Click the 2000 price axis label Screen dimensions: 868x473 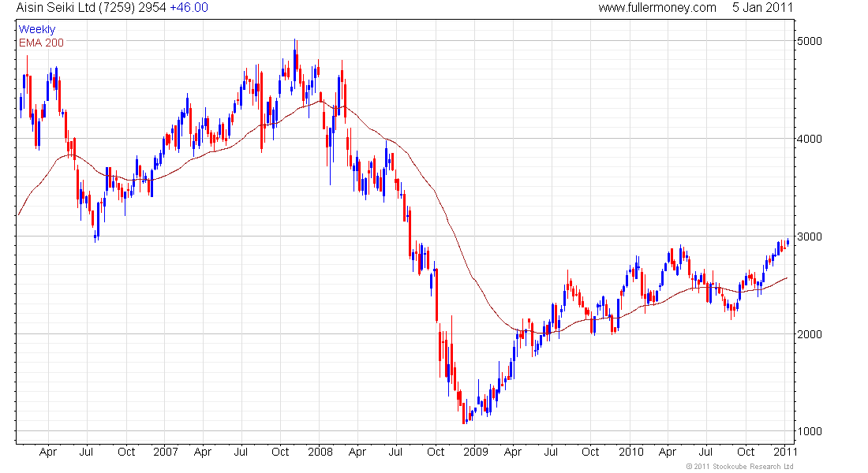point(810,334)
